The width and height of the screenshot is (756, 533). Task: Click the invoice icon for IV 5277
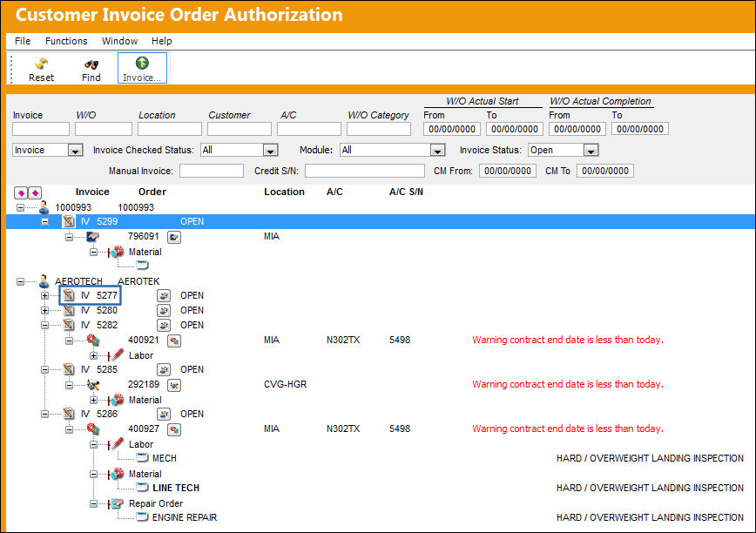(69, 295)
